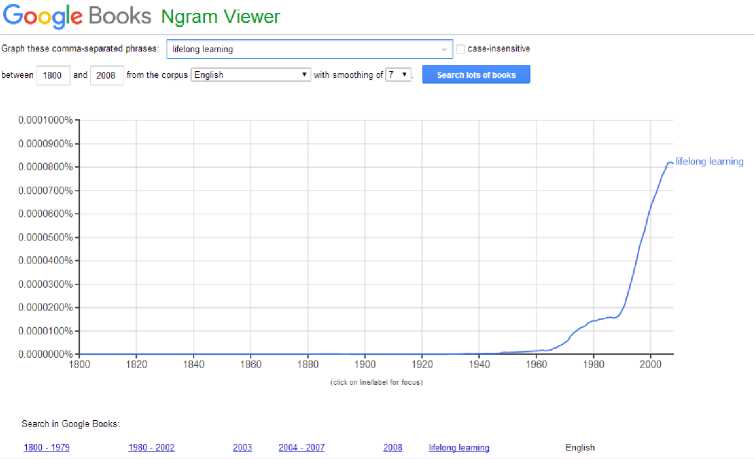Screen dimensions: 754x459
Task: Click the lifelong learning search link
Action: 459,448
